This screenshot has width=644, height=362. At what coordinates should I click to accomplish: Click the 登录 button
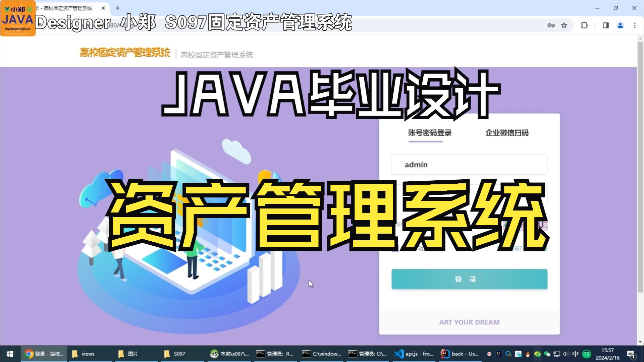coord(469,279)
